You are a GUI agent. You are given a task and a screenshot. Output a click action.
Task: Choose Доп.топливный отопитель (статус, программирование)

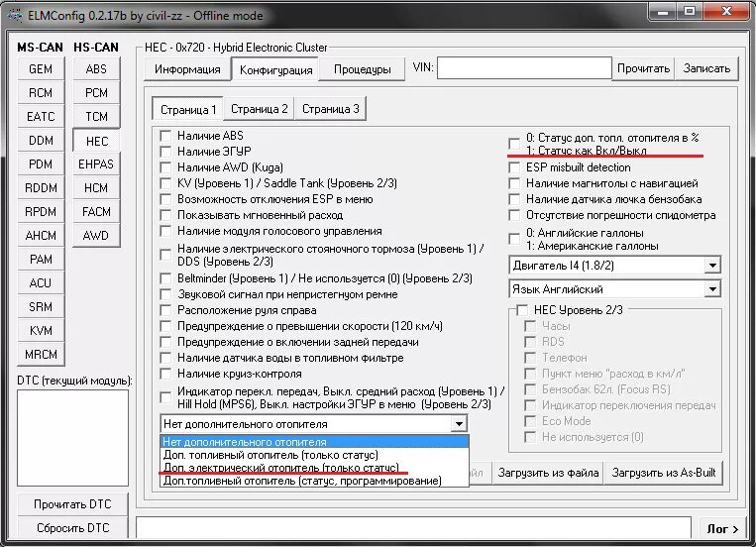(314, 481)
